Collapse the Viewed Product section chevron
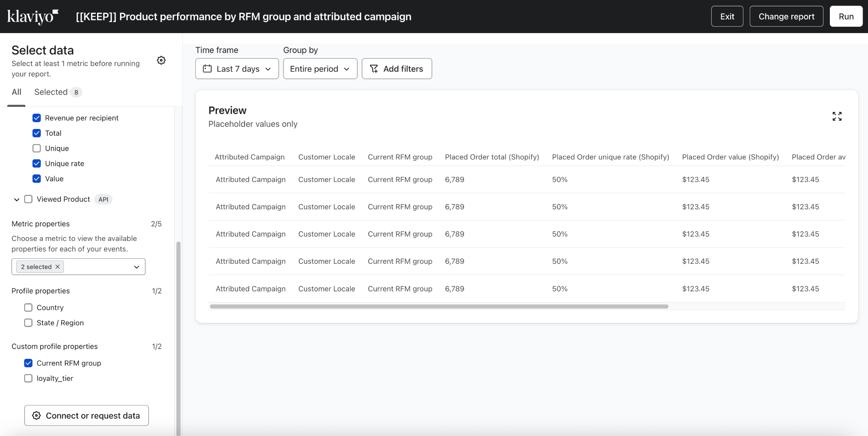The height and width of the screenshot is (436, 868). [17, 199]
